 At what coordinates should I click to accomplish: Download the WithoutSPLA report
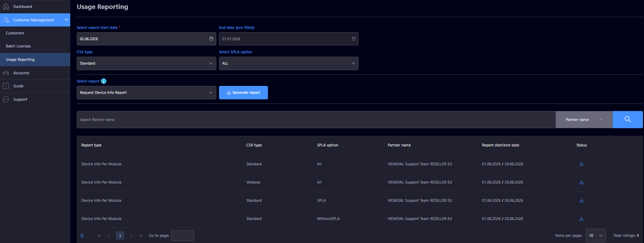pos(581,219)
